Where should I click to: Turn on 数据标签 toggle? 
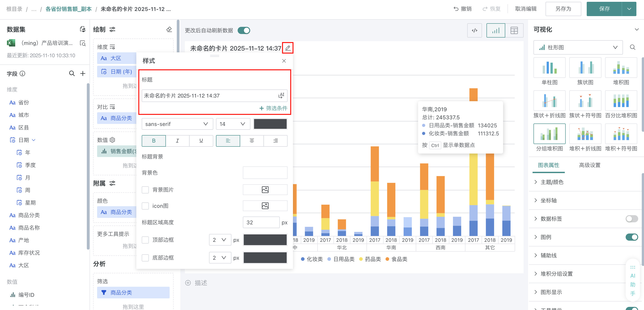631,219
